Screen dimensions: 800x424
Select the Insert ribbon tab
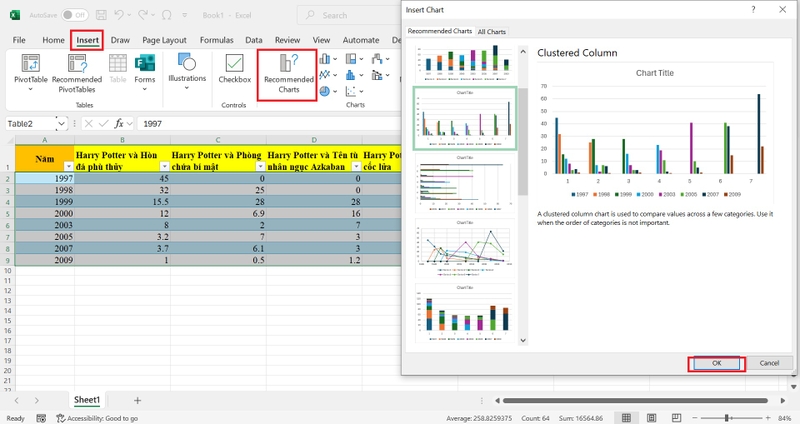pyautogui.click(x=87, y=40)
